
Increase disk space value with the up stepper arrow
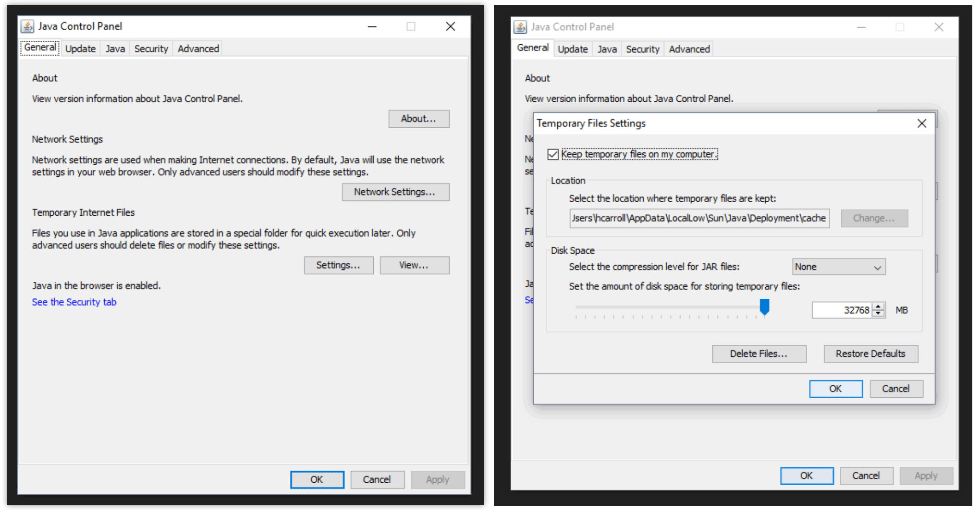(x=878, y=307)
